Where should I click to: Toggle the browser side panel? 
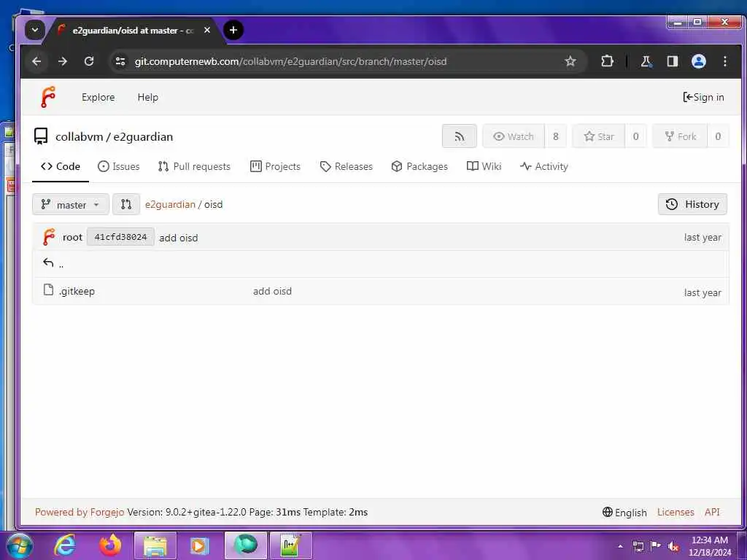click(x=672, y=61)
